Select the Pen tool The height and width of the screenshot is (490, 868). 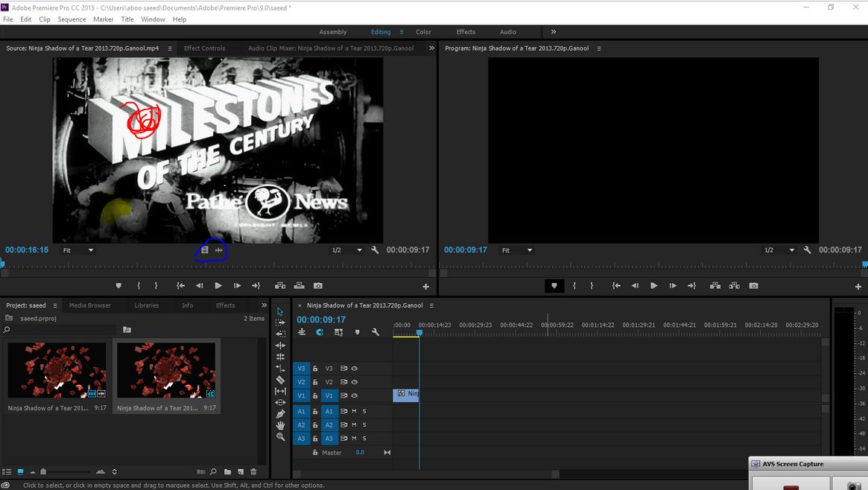(x=280, y=414)
